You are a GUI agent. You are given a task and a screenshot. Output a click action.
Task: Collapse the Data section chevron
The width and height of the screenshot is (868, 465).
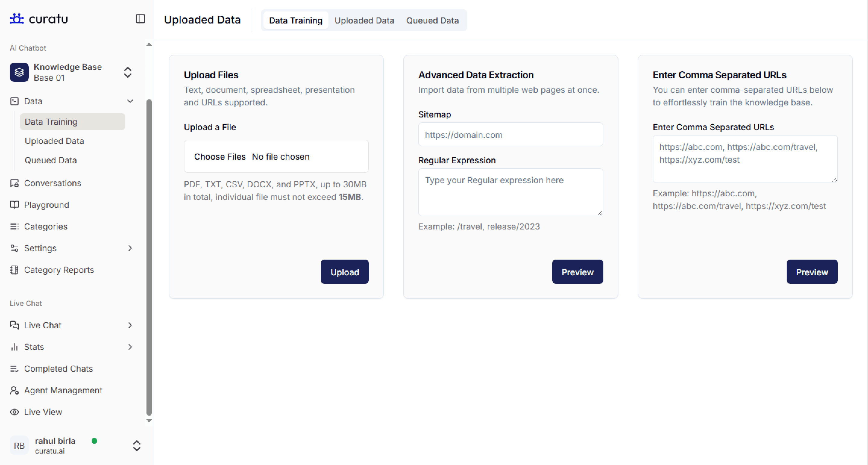tap(130, 101)
